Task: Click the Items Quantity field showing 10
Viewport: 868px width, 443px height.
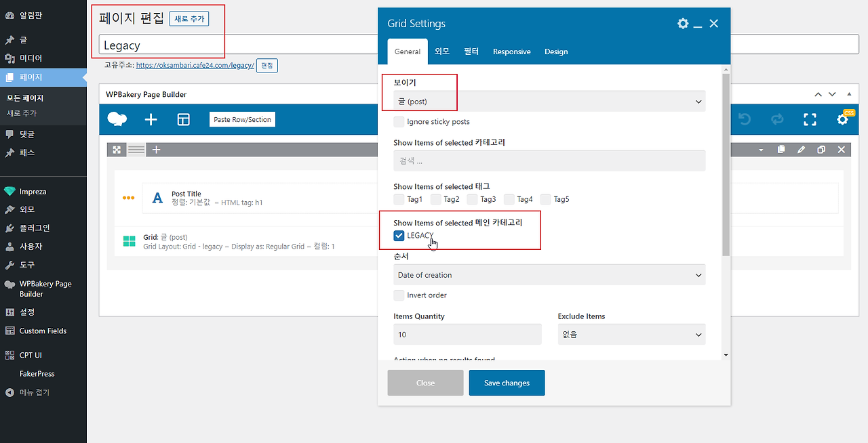Action: pos(467,334)
